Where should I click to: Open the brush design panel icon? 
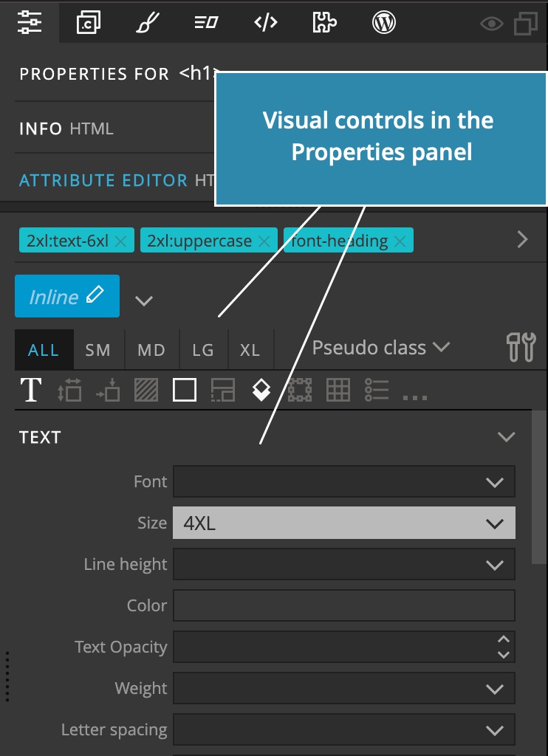pyautogui.click(x=147, y=22)
